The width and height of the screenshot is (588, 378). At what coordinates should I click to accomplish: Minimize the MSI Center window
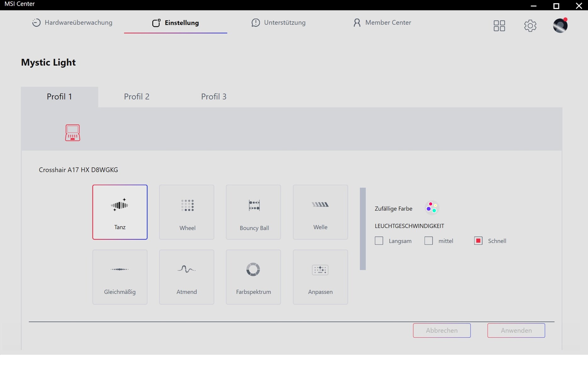(534, 6)
